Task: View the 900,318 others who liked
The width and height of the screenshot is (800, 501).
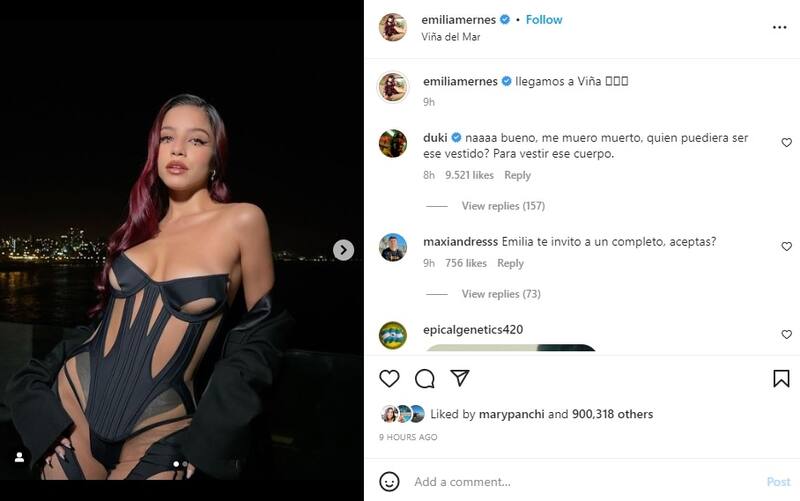Action: [x=612, y=414]
